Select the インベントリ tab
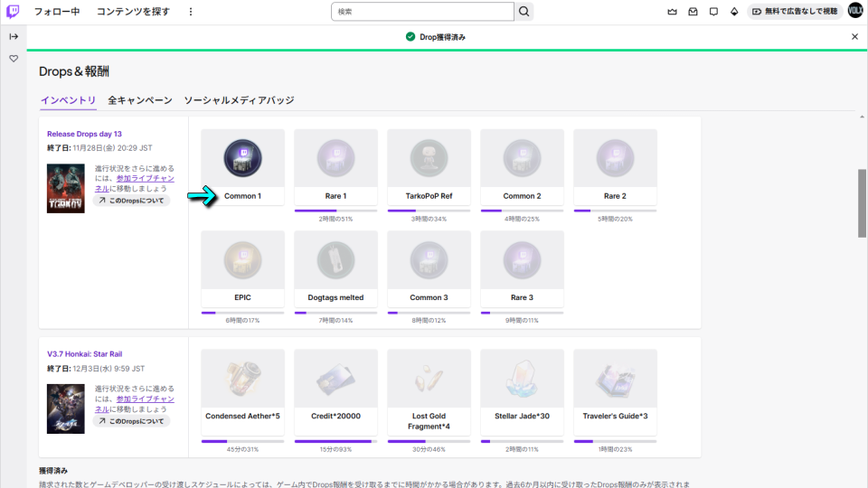Viewport: 868px width, 488px height. (68, 100)
